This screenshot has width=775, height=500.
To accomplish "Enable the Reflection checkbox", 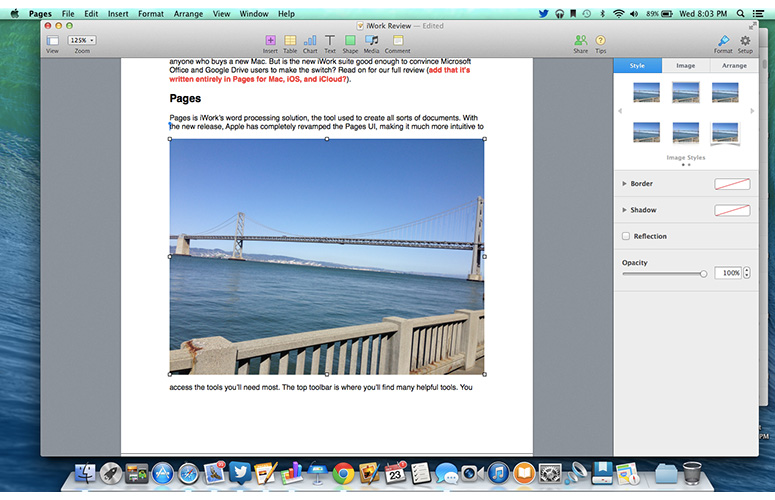I will pyautogui.click(x=626, y=236).
